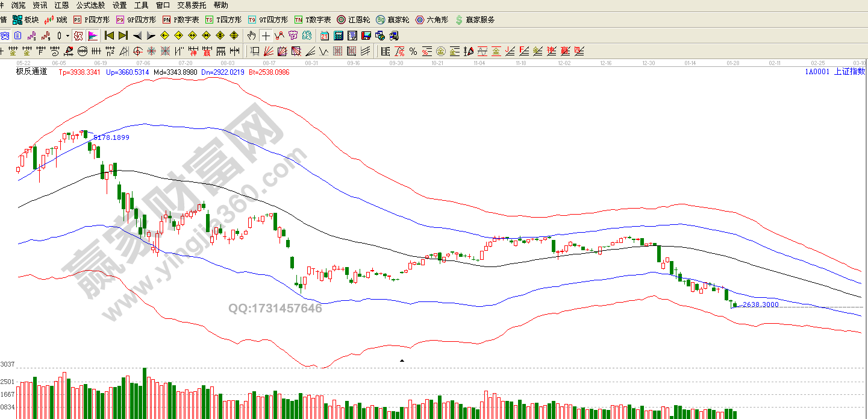Image resolution: width=868 pixels, height=419 pixels.
Task: Toggle the highlighted 极 indicator button
Action: coord(78,36)
